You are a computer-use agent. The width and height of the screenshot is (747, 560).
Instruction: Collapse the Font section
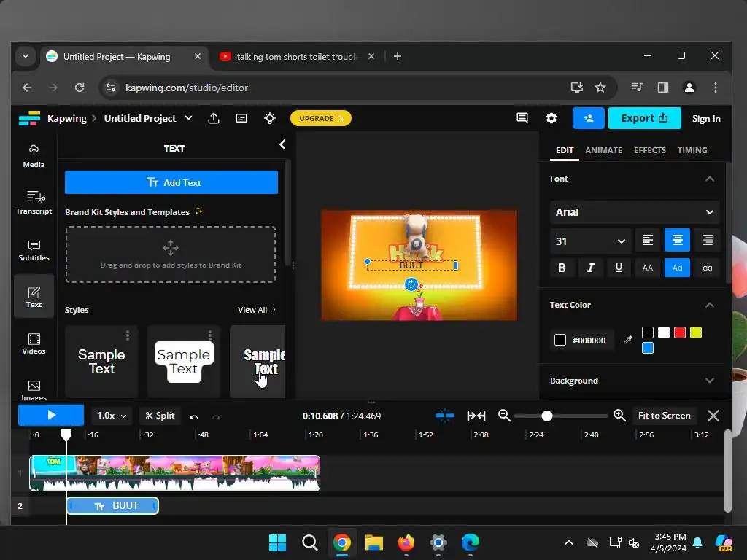709,179
